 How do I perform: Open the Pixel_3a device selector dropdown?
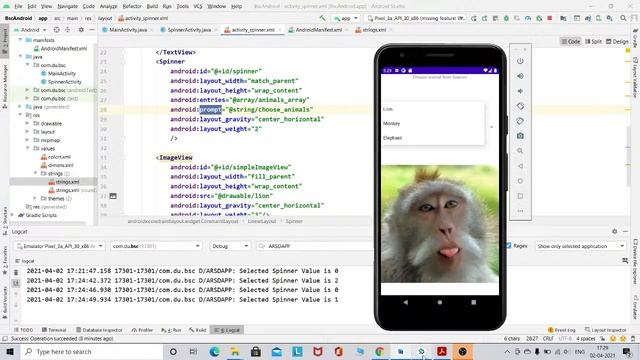click(416, 18)
